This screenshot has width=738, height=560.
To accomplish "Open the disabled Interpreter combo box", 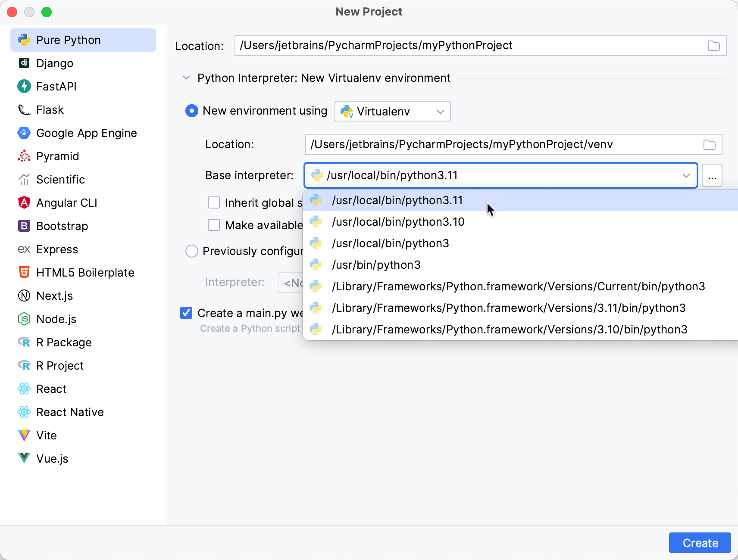I will [291, 283].
